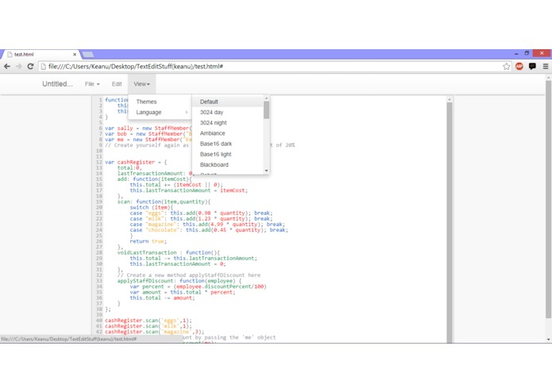Click the editor vertical scrollbar
This screenshot has width=552, height=392.
tap(450, 222)
